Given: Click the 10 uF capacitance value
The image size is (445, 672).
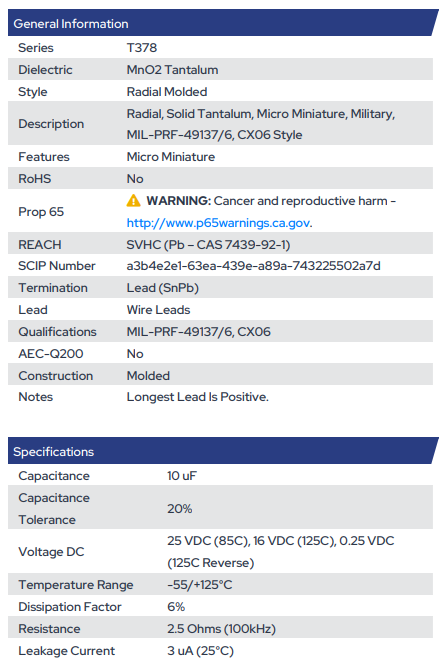Looking at the screenshot, I should point(182,476).
